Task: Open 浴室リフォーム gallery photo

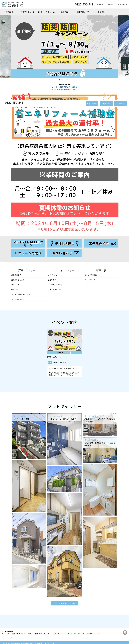Action: (64, 439)
